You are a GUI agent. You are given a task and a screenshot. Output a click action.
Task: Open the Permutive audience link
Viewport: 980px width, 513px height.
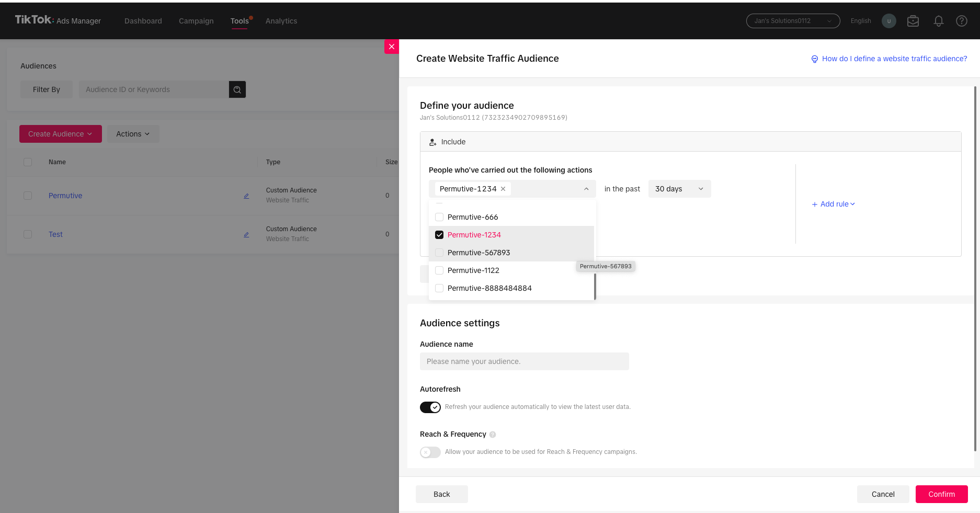click(x=65, y=196)
